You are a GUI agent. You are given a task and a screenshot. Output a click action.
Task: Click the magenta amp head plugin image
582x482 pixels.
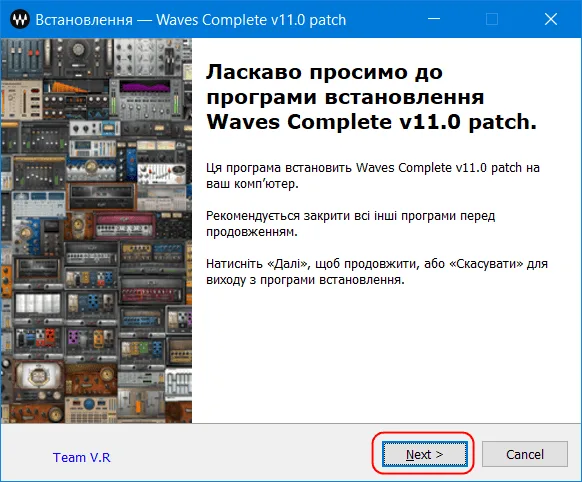point(124,225)
